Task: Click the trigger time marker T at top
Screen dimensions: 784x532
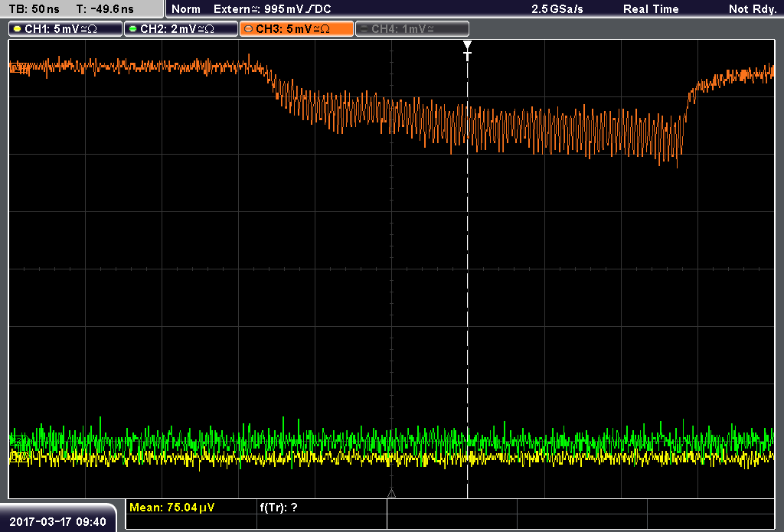Action: (468, 51)
